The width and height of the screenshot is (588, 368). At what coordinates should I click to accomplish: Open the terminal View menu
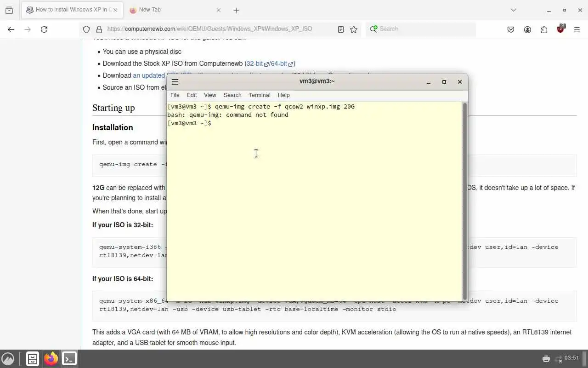(210, 95)
